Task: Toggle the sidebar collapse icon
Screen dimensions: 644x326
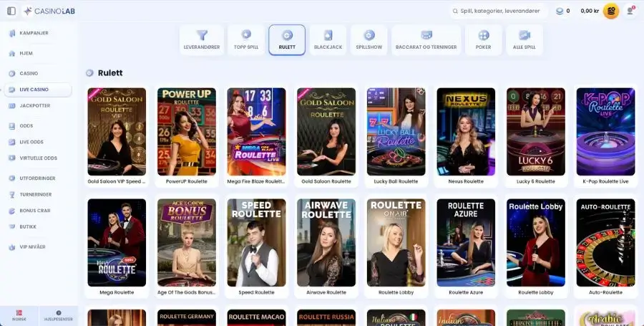Action: pyautogui.click(x=11, y=11)
